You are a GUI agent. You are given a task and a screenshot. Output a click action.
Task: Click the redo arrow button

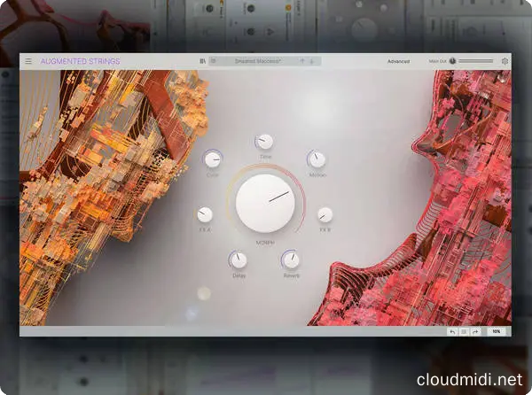[x=475, y=330]
